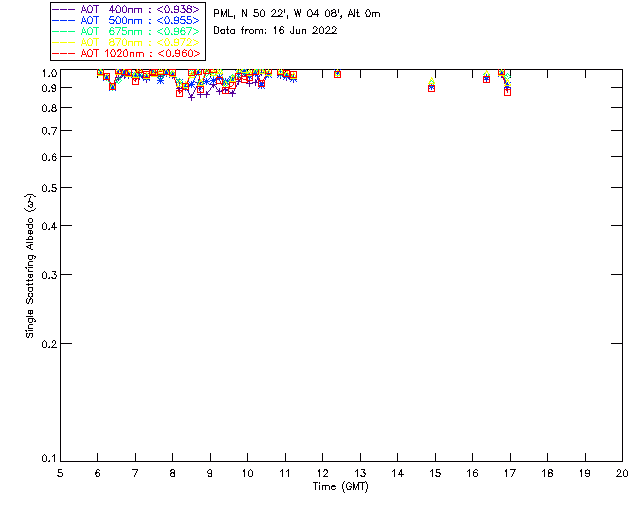
Task: Click the AOT 400nm legend entry
Action: (x=126, y=9)
